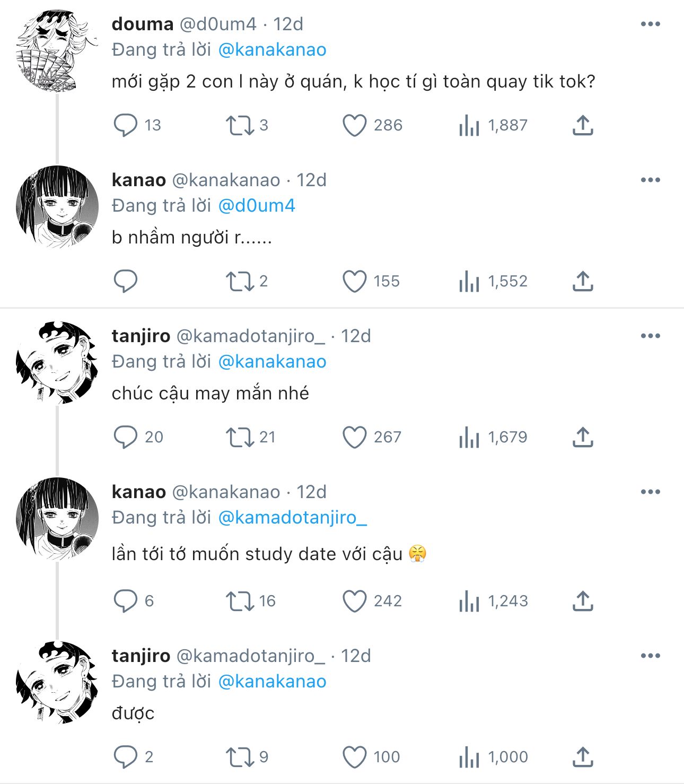Open more options on tanjiro's 'chúc cậu may mắn' tweet

(650, 336)
